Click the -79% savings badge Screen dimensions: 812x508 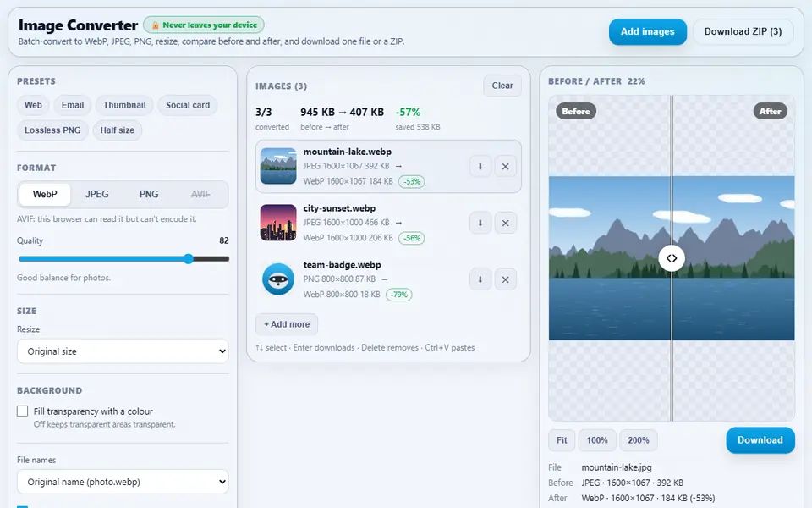(398, 295)
